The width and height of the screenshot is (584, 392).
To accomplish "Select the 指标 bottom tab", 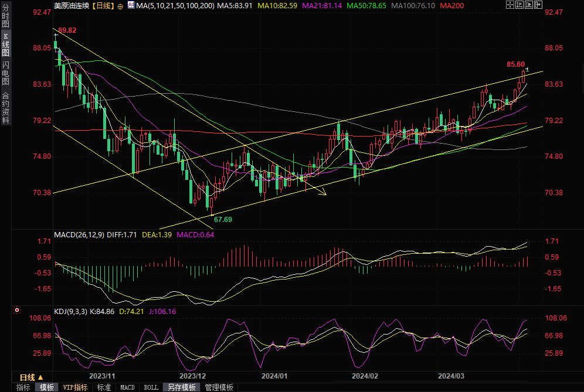I will tap(23, 387).
